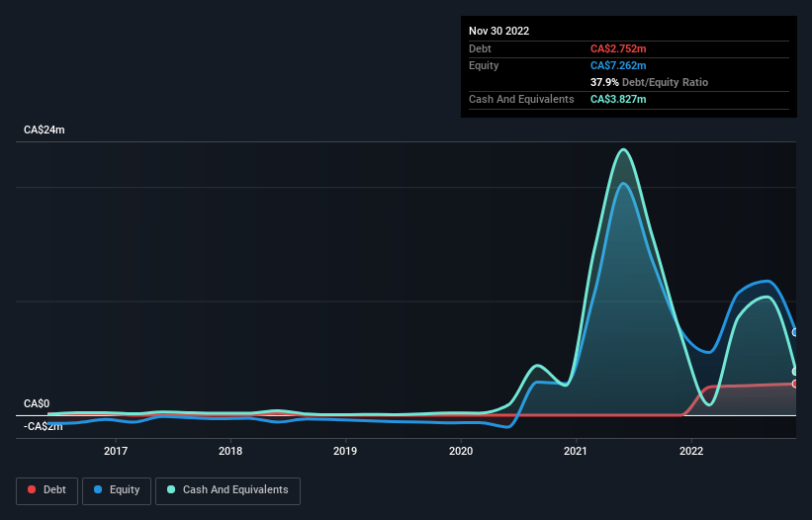Toggle Cash And Equivalents legend button
The image size is (812, 520).
coord(227,490)
